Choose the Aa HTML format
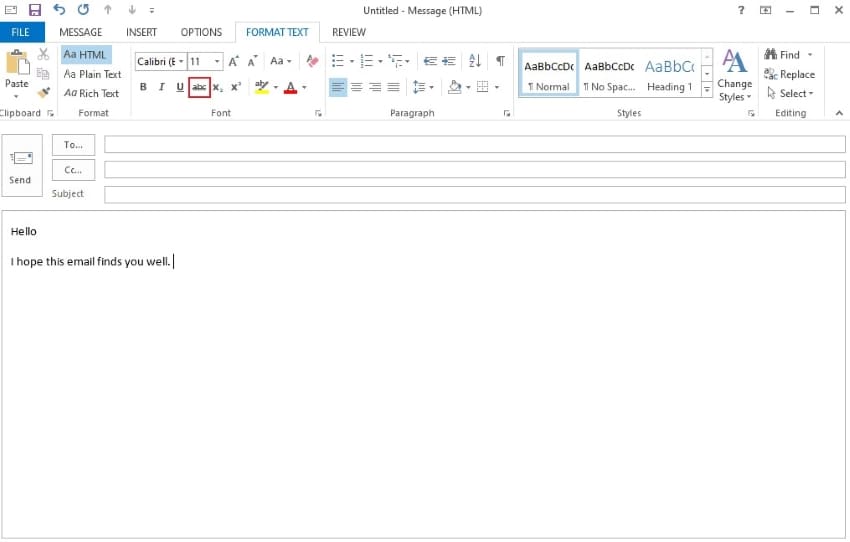850x542 pixels. [x=86, y=55]
